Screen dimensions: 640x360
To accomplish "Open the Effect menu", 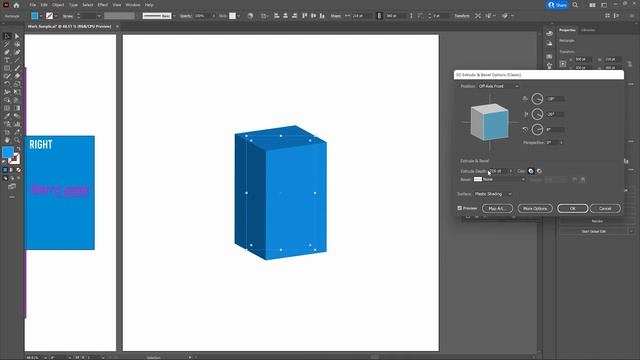I will tap(102, 5).
